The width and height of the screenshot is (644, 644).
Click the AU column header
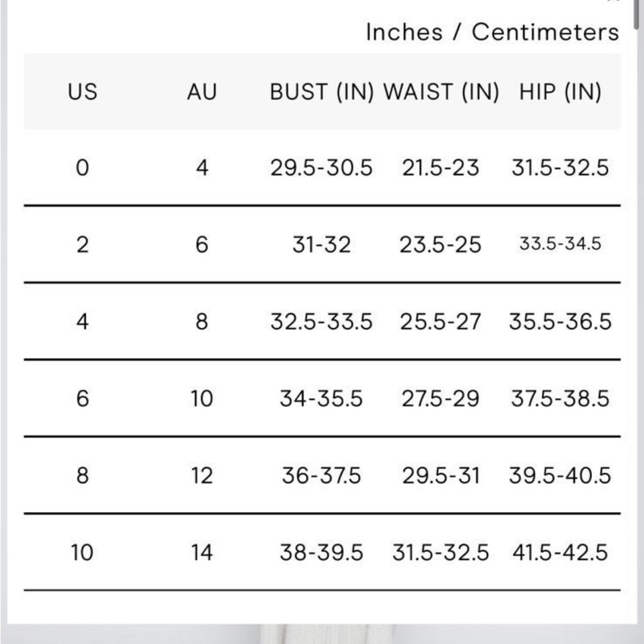click(x=202, y=91)
